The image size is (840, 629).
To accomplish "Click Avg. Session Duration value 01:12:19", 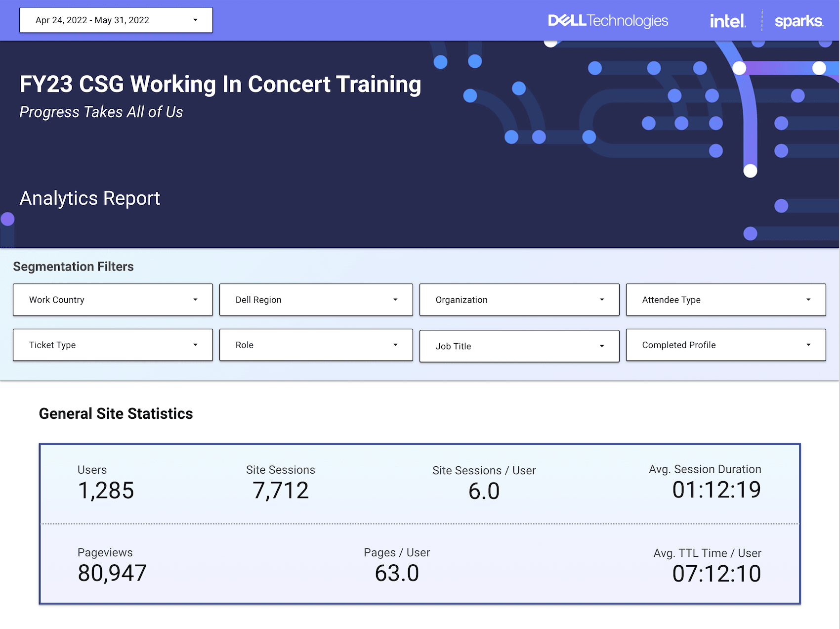I will (716, 490).
